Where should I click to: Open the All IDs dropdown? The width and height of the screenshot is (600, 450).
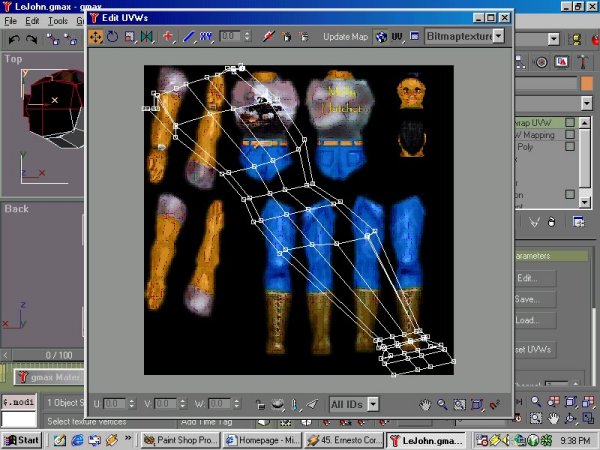click(x=373, y=404)
